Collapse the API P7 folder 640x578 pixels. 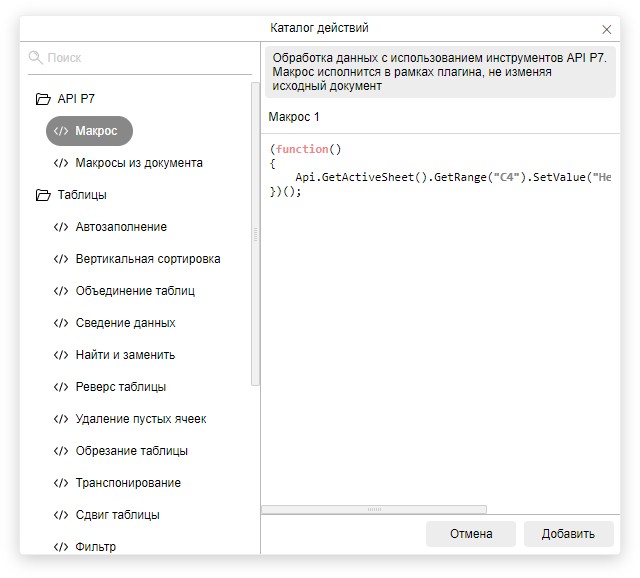(43, 99)
